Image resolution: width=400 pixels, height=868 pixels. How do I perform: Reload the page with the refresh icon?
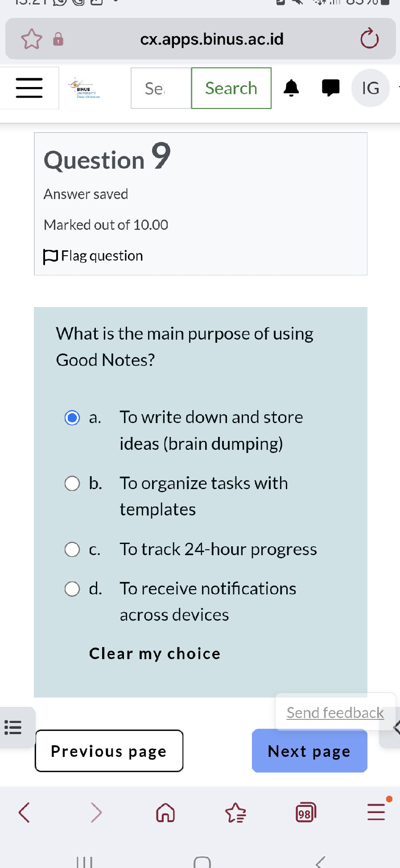click(369, 39)
